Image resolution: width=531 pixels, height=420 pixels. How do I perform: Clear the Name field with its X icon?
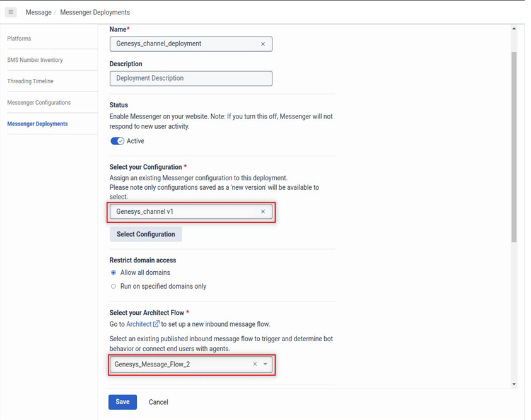click(x=263, y=44)
